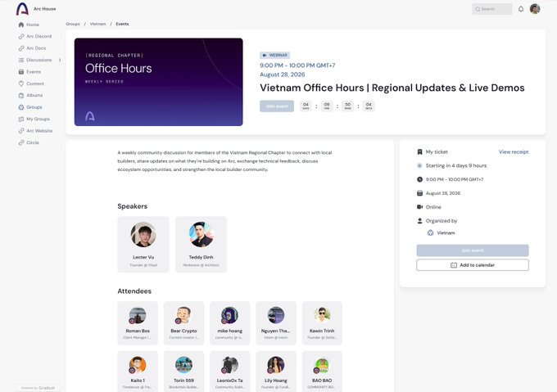Click View receipt link
Viewport: 557px width, 392px height.
tap(514, 152)
